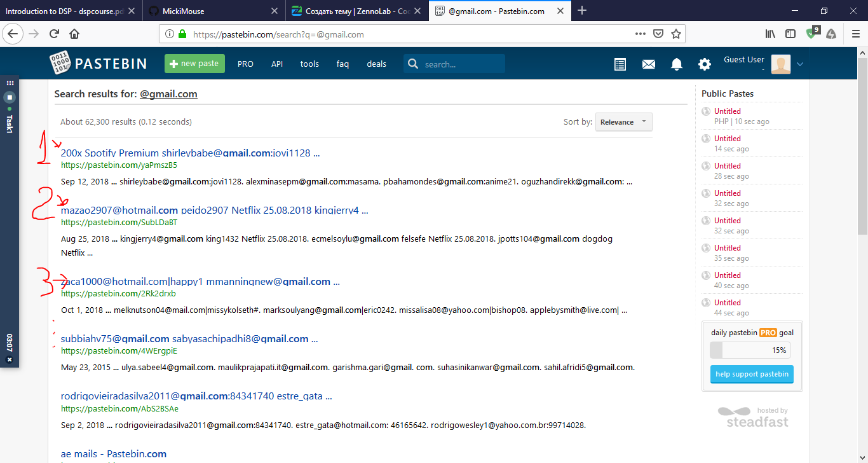The width and height of the screenshot is (868, 463).
Task: Switch to the Introduction to DSP tab
Action: (x=65, y=11)
